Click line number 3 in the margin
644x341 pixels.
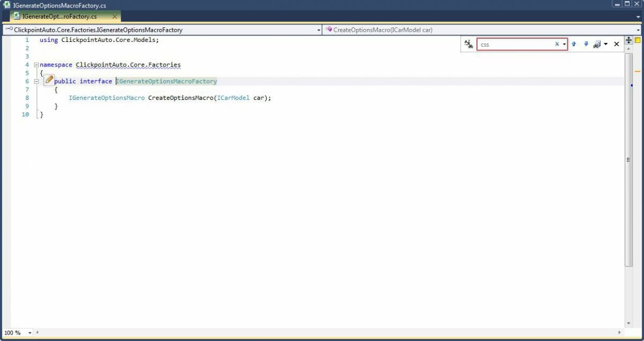tap(27, 56)
